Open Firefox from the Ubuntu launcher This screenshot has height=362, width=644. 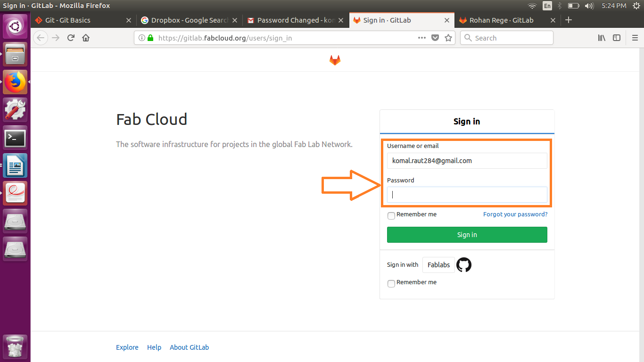coord(16,82)
